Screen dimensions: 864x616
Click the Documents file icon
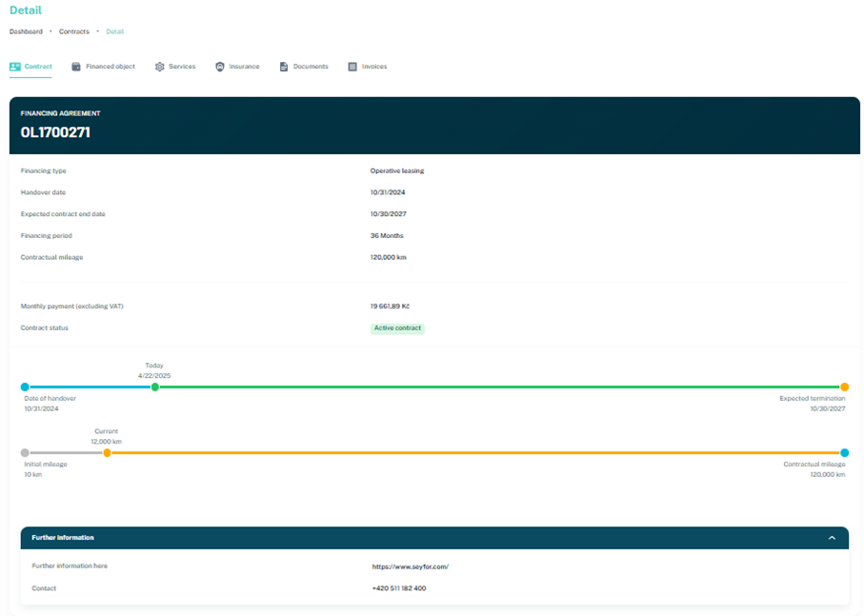pos(284,67)
